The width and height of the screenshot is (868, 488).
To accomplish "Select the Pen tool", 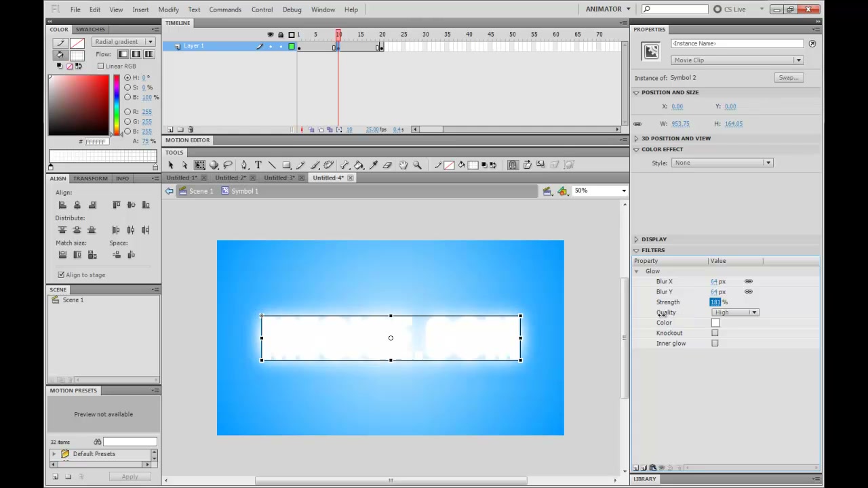I will pos(244,165).
